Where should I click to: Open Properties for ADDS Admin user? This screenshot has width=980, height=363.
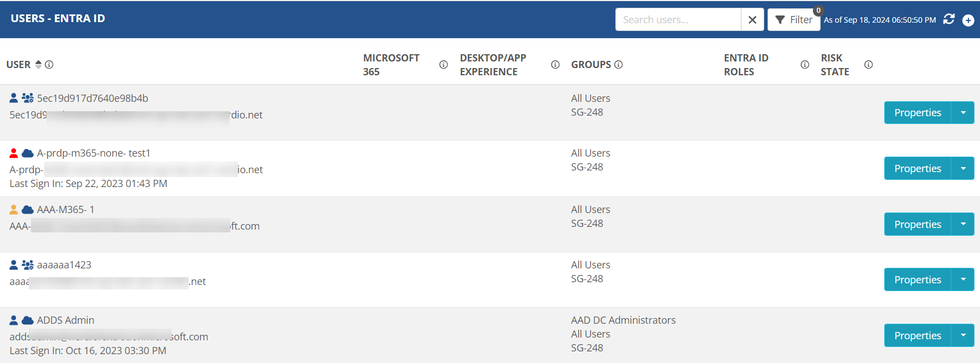(917, 335)
